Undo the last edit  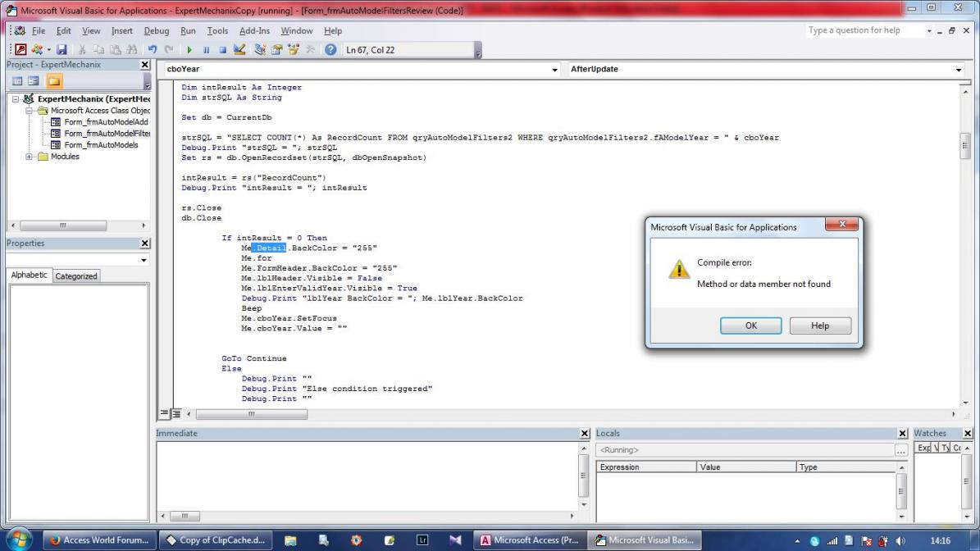[x=152, y=50]
